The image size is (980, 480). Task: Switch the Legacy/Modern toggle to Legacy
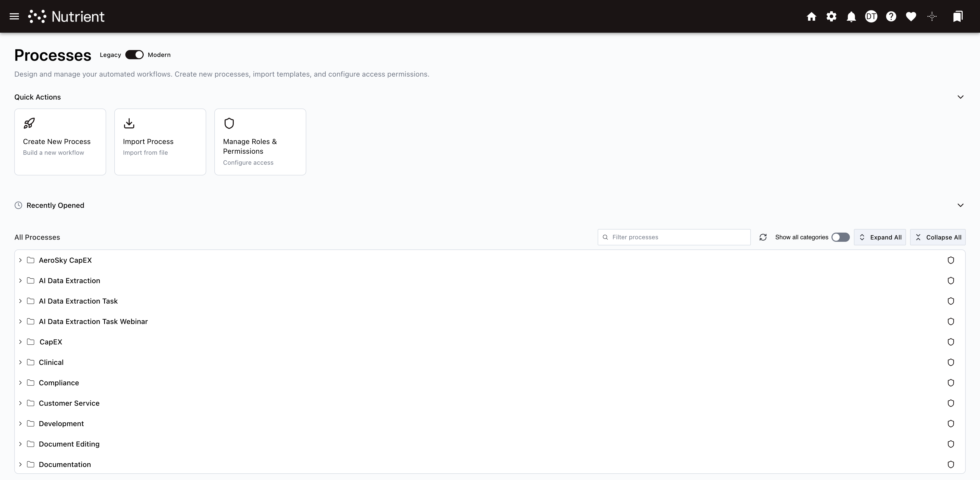[134, 54]
